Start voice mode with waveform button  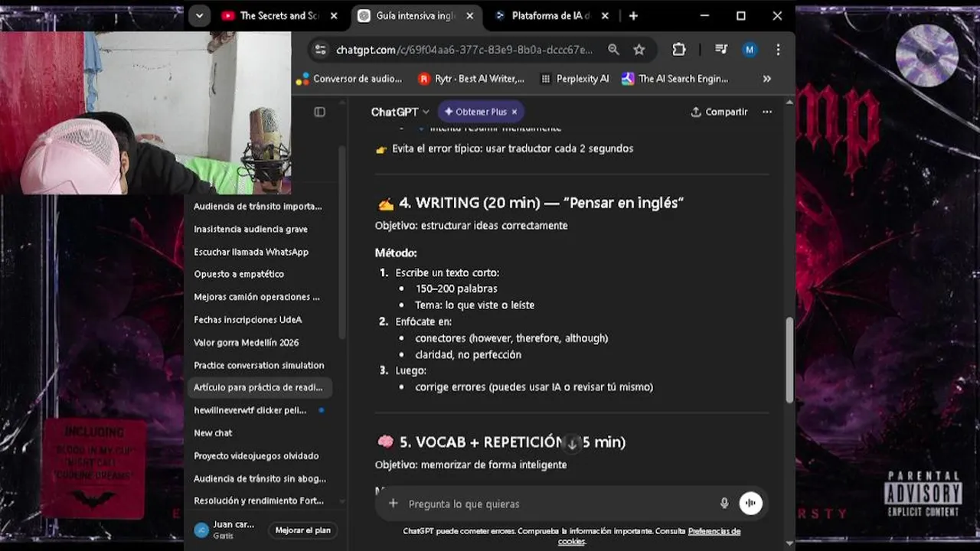[x=750, y=503]
